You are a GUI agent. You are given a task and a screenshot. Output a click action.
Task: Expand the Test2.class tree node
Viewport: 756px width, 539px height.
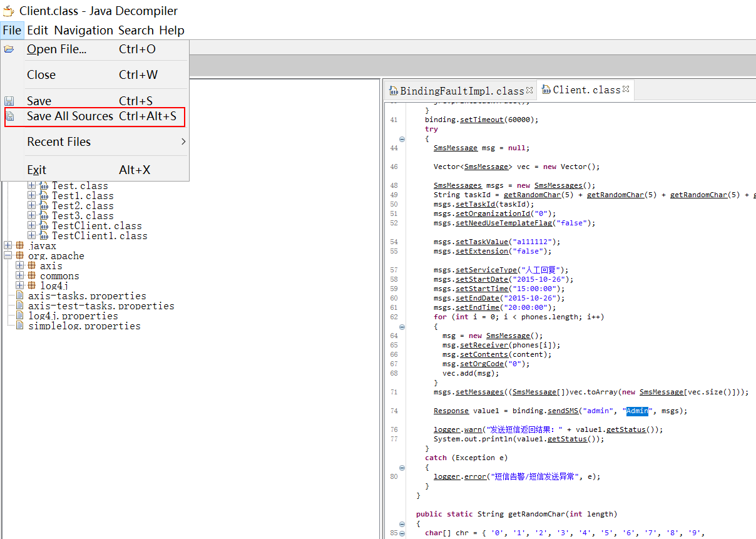click(x=32, y=206)
